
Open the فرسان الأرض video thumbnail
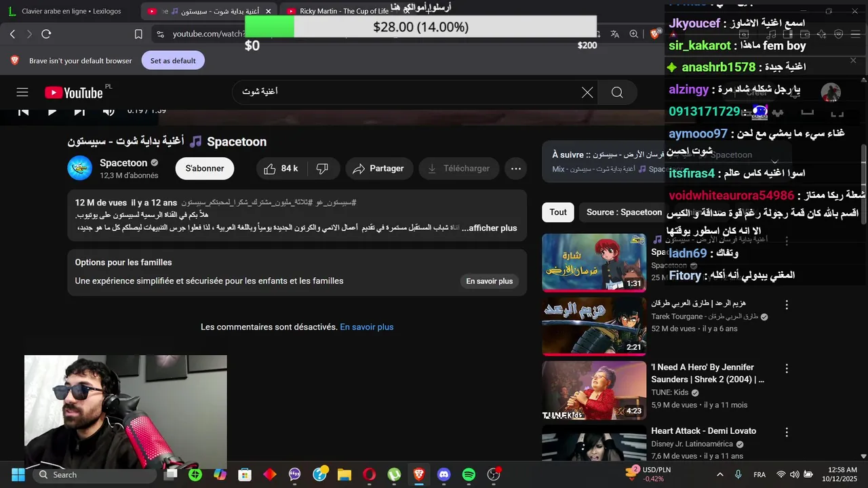[x=594, y=262]
